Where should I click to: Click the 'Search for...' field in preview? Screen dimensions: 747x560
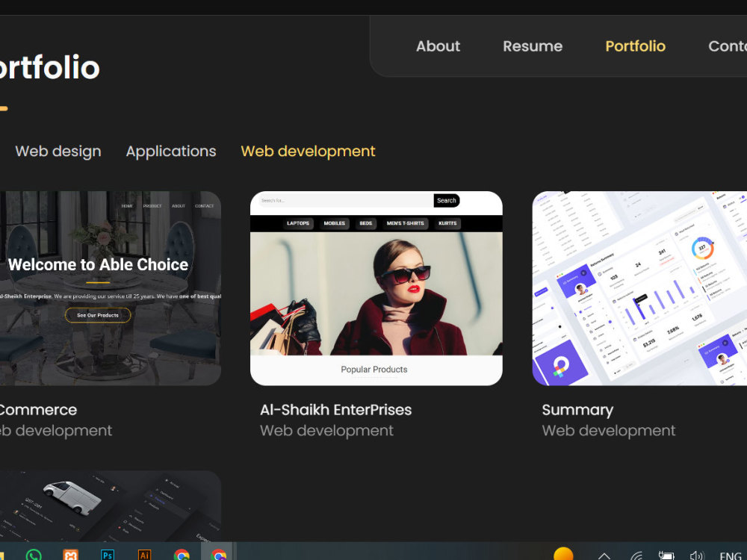point(347,200)
